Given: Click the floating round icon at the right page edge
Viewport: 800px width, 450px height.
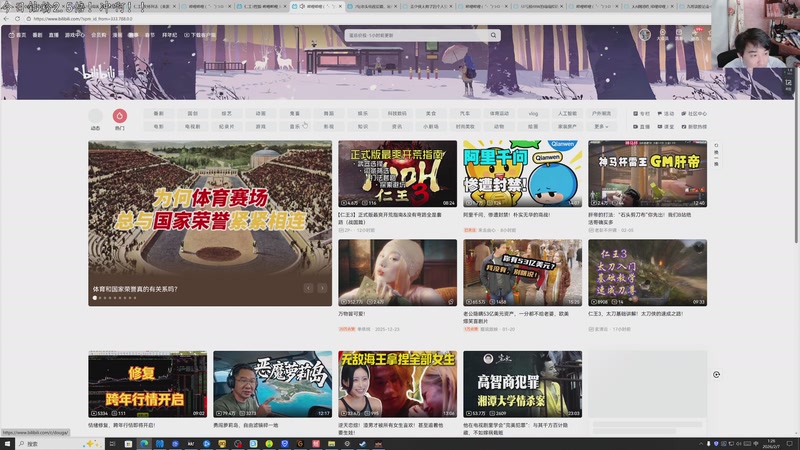Looking at the screenshot, I should 716,374.
